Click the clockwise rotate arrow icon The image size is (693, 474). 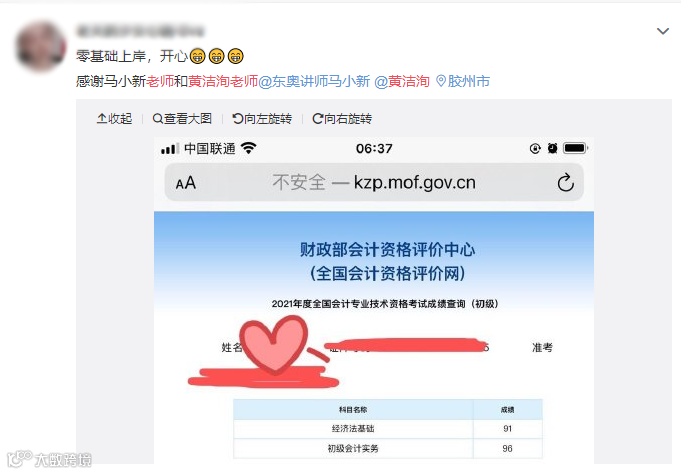coord(318,118)
